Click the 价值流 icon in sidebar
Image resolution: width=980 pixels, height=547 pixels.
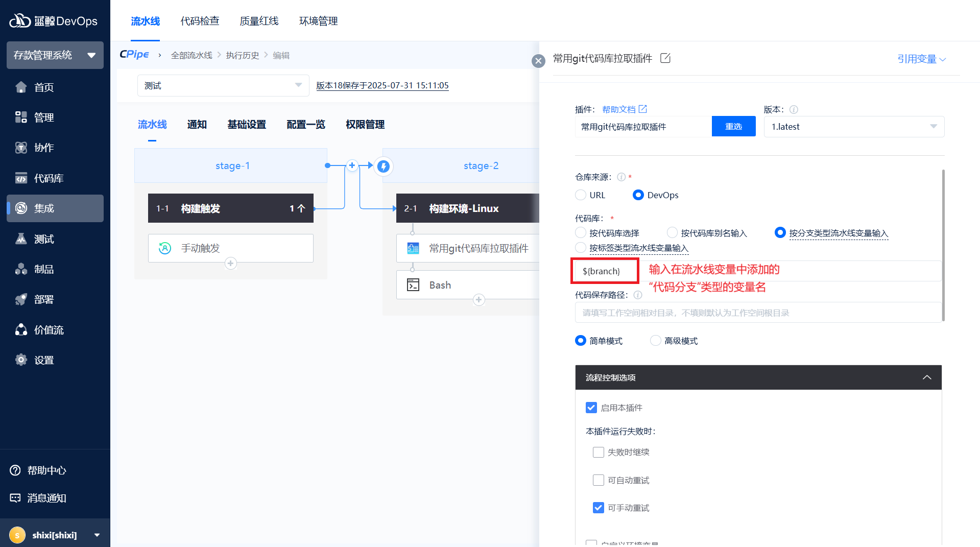[21, 330]
